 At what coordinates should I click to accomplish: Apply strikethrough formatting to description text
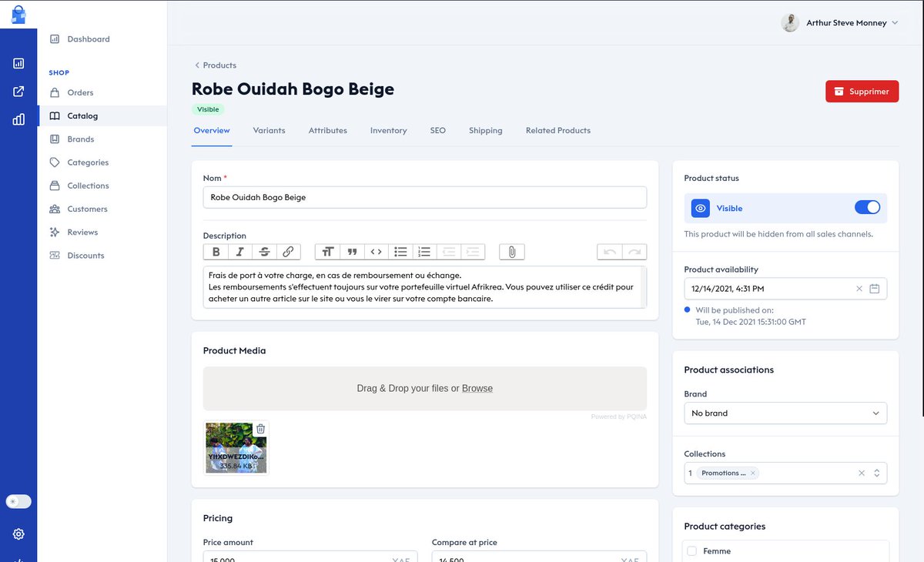pyautogui.click(x=263, y=251)
